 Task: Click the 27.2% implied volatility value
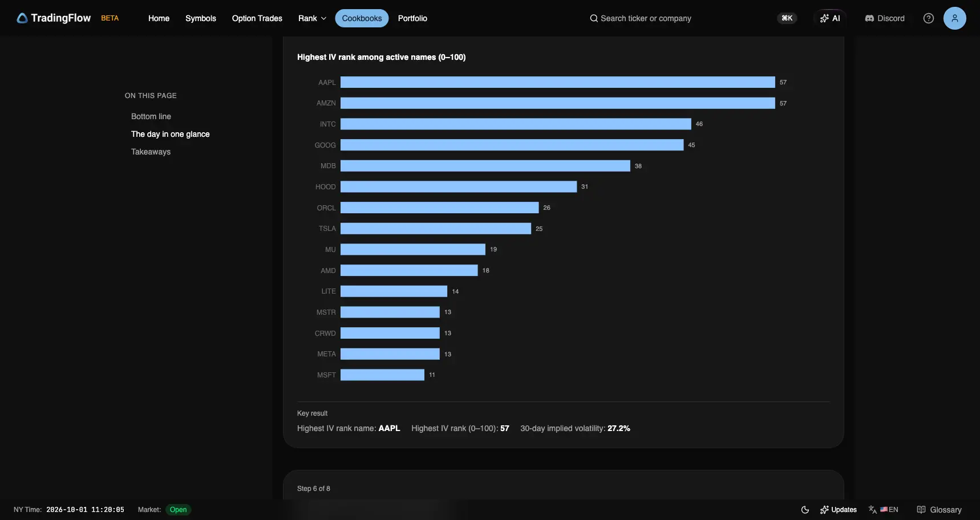(619, 428)
